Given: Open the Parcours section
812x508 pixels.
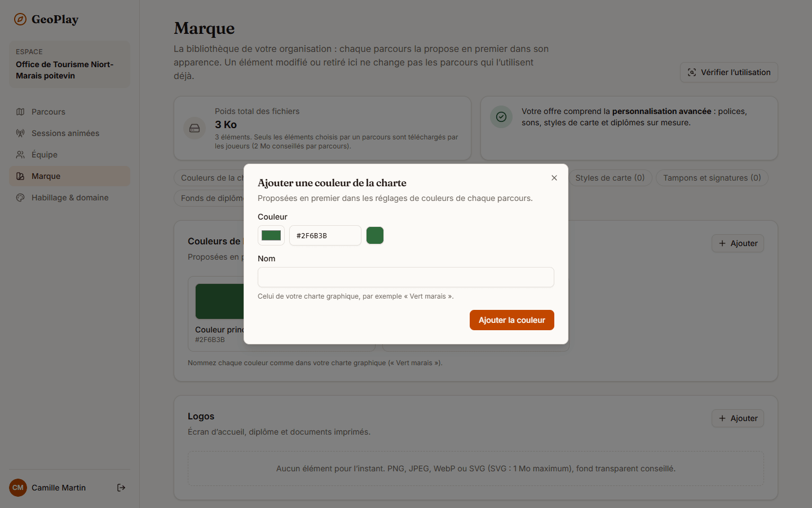Looking at the screenshot, I should pyautogui.click(x=69, y=112).
